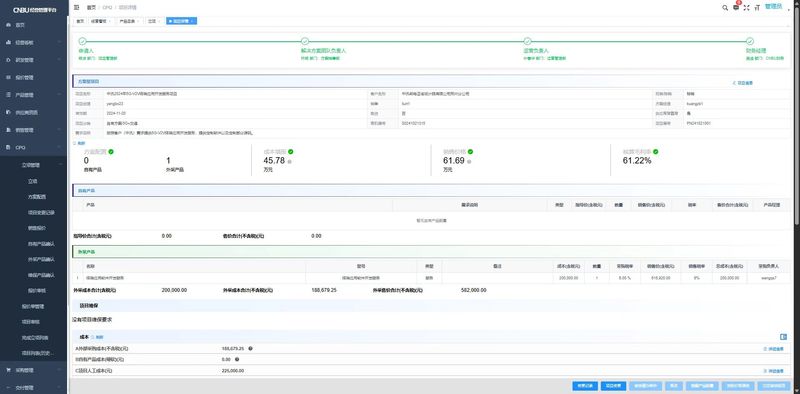Click the home icon in the sidebar
Image resolution: width=800 pixels, height=394 pixels.
tap(8, 25)
